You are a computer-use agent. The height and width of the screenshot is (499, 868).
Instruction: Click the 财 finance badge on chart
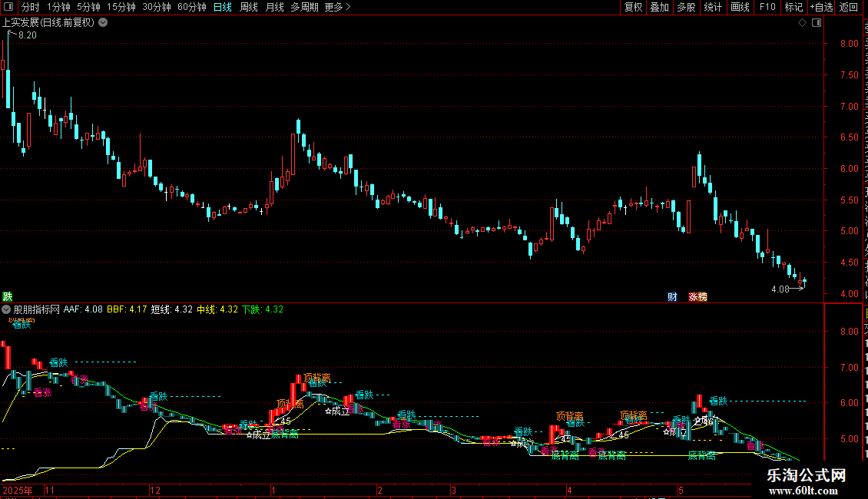point(672,297)
